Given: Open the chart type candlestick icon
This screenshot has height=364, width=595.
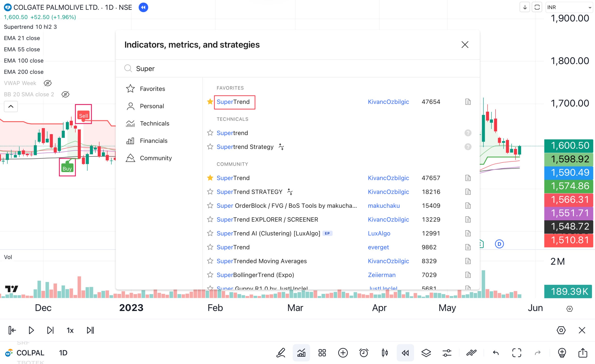Looking at the screenshot, I should coord(385,353).
